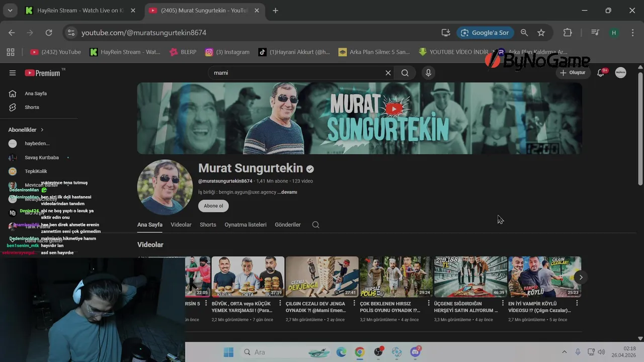Image resolution: width=644 pixels, height=362 pixels.
Task: Open the YouTube account avatar menu
Action: coord(621,73)
